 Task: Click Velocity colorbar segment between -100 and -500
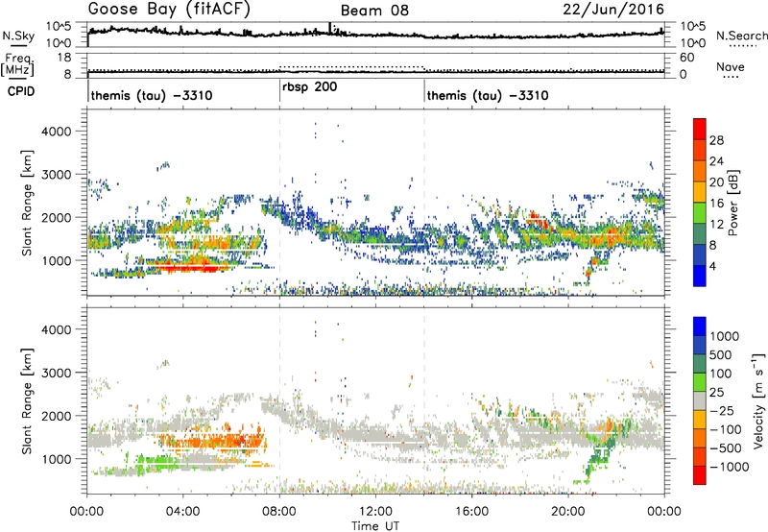pos(700,438)
